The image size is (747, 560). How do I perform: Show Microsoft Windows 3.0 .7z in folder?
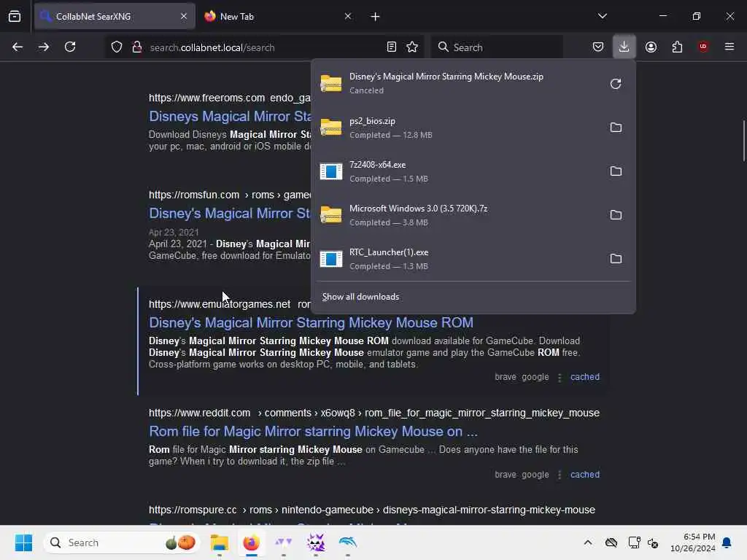click(616, 215)
